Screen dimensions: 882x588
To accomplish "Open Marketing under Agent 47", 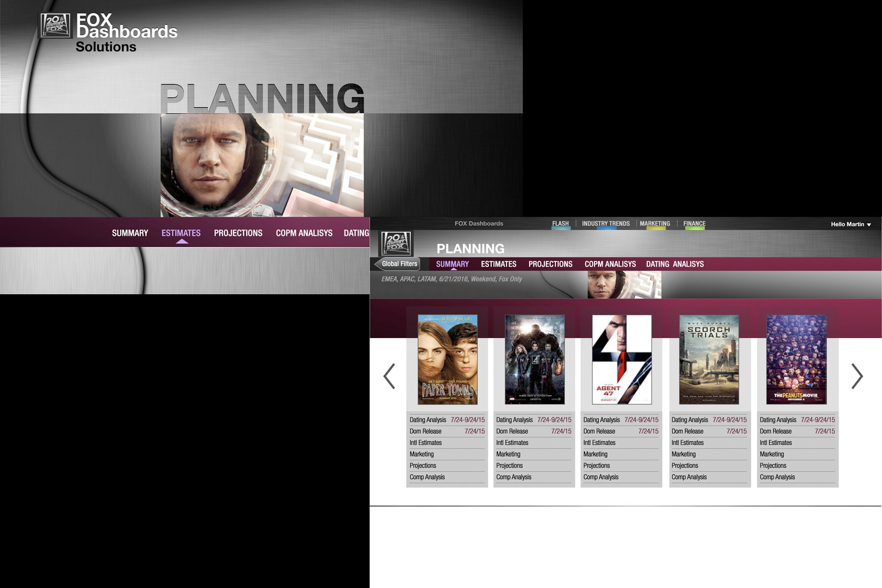I will point(621,454).
